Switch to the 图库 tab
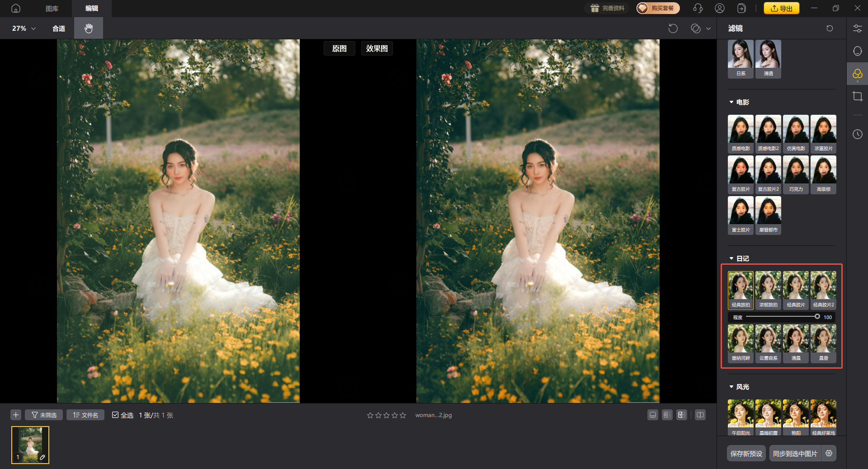The image size is (868, 469). (x=52, y=8)
